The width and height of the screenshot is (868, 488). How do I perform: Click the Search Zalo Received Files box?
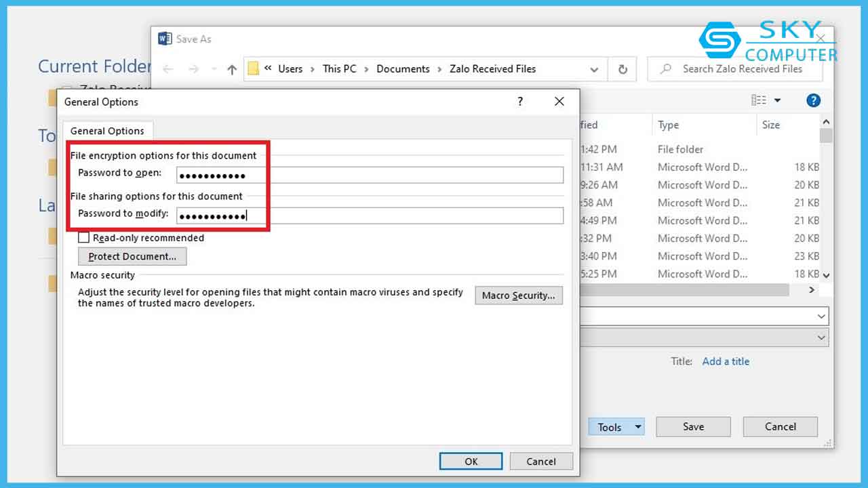click(x=735, y=68)
